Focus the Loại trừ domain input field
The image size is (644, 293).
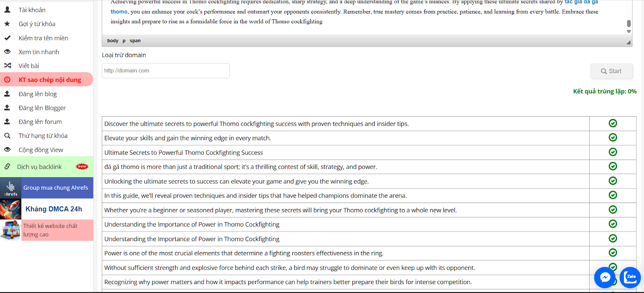[x=166, y=71]
